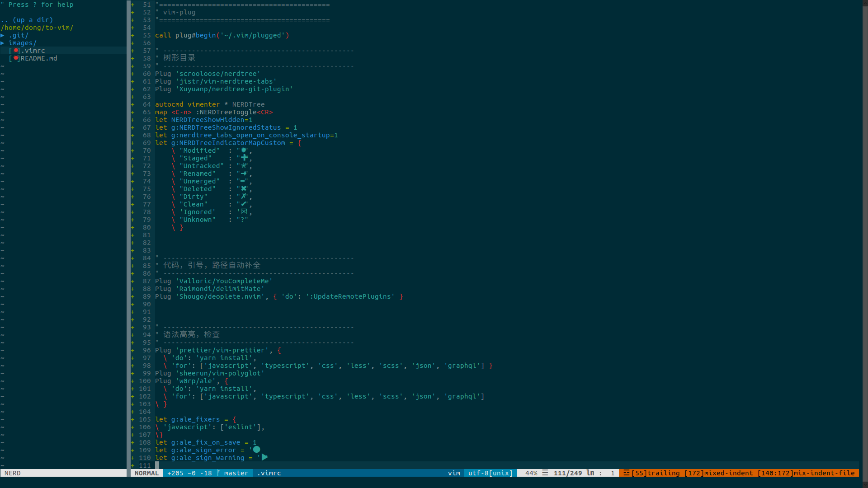
Task: Click Plug 'scrooloose/nerdtree' line
Action: (208, 74)
